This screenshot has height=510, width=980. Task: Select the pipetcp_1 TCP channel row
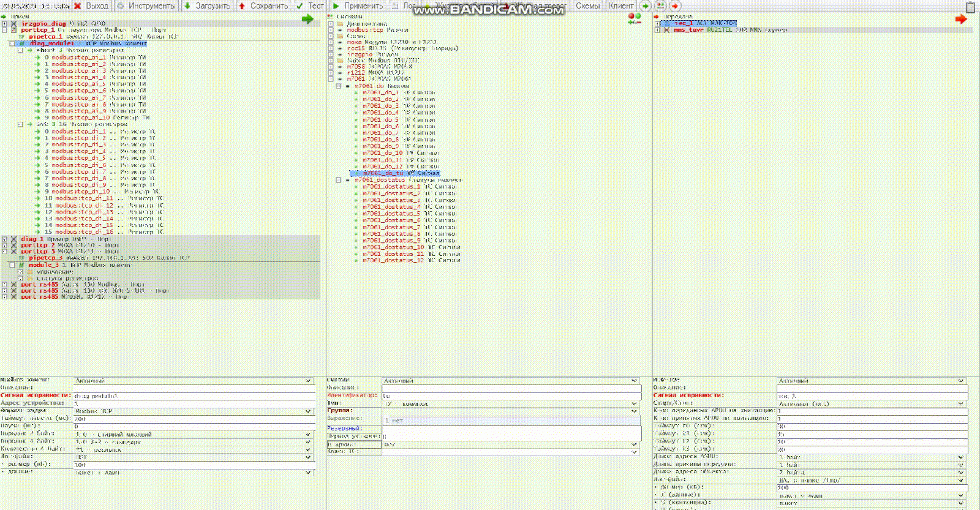click(x=99, y=36)
